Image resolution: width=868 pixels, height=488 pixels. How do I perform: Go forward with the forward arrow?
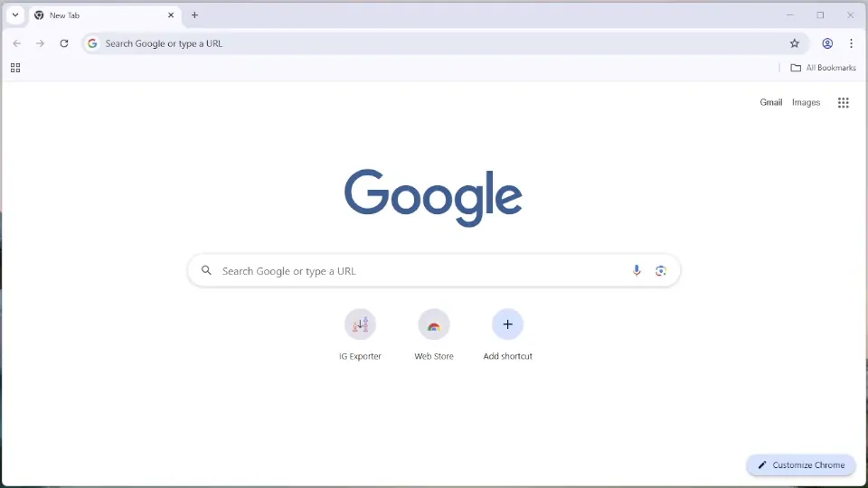click(x=40, y=43)
